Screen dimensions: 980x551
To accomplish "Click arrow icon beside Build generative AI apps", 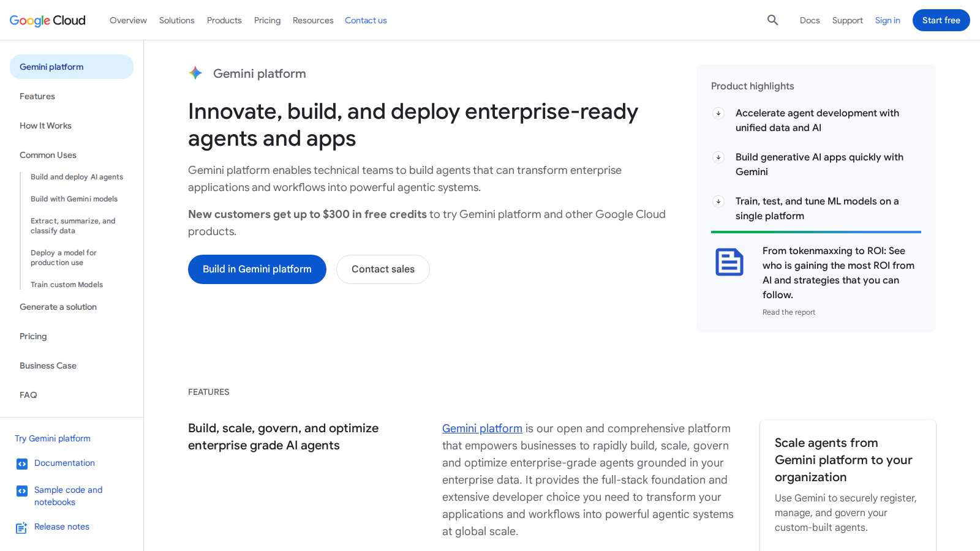I will (718, 157).
